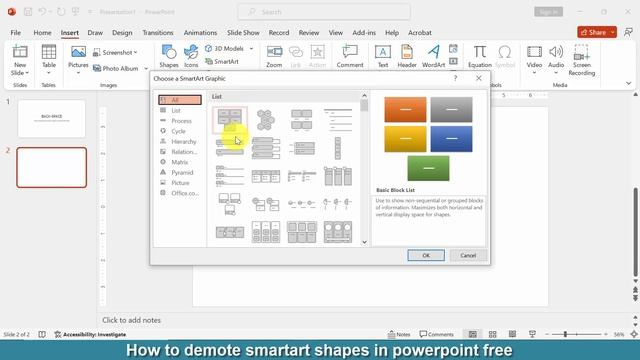Select the Picture category
This screenshot has height=360, width=640.
click(x=180, y=183)
